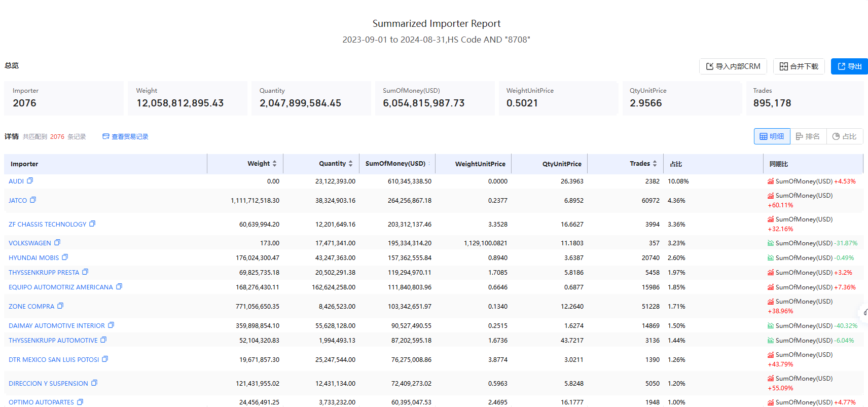The image size is (868, 407).
Task: Open OPTIMO AUTOPARTES importer link
Action: [x=42, y=402]
